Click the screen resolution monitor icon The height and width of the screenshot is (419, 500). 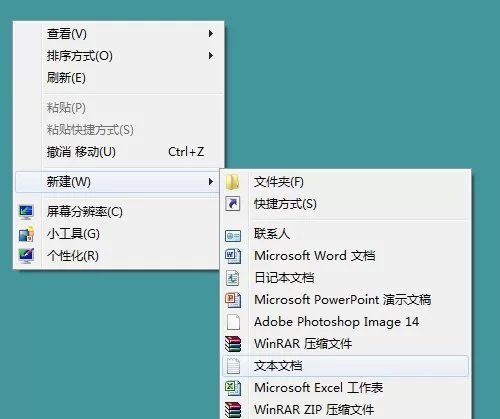26,212
